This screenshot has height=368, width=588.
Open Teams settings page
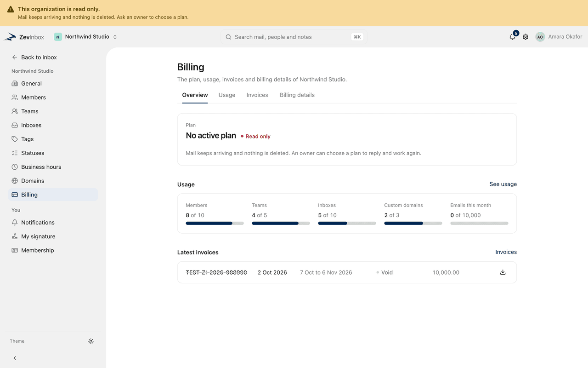[53, 111]
